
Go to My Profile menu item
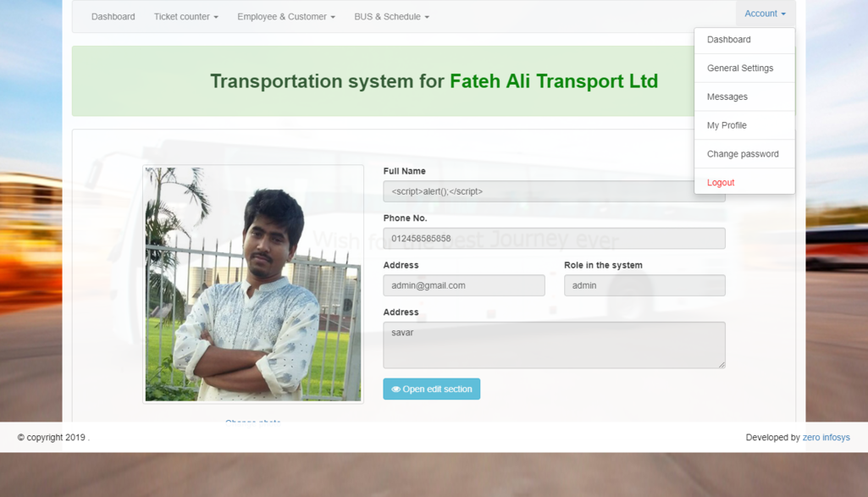click(727, 125)
